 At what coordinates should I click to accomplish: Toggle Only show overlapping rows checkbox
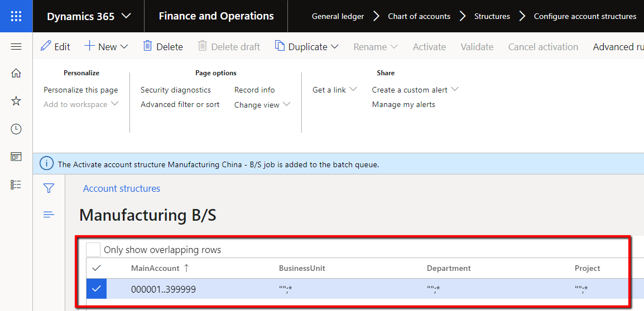coord(93,250)
